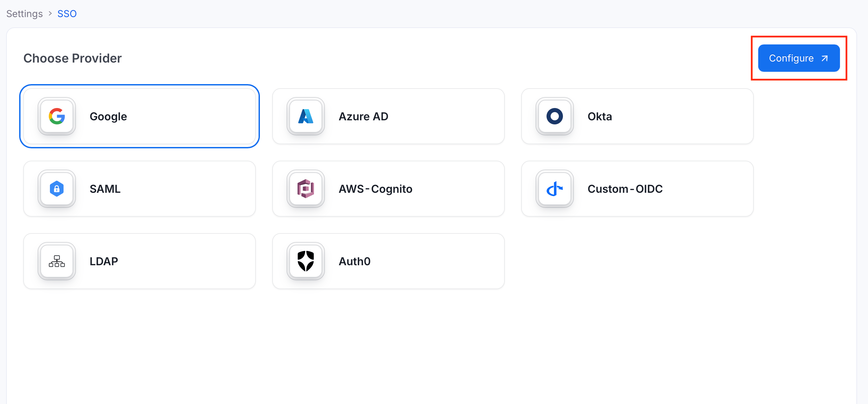
Task: Select the Custom-OIDC provider name
Action: pyautogui.click(x=625, y=189)
